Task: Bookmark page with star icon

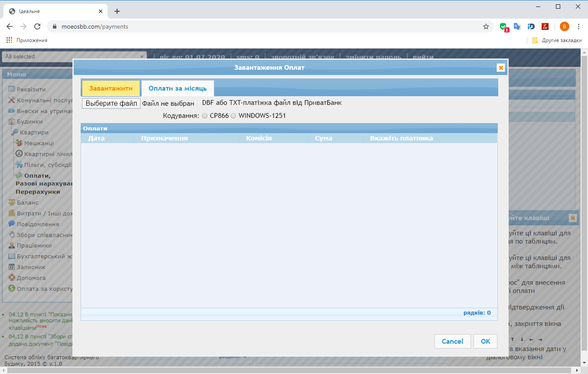Action: [486, 26]
